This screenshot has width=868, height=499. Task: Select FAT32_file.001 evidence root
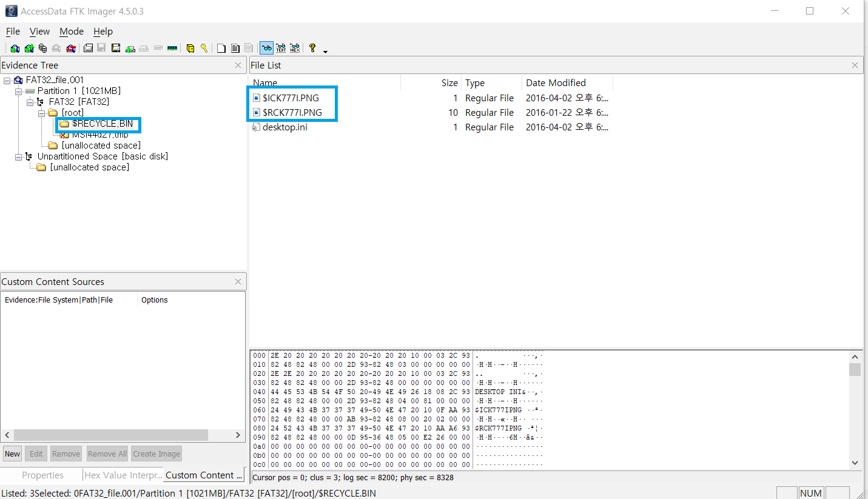55,80
